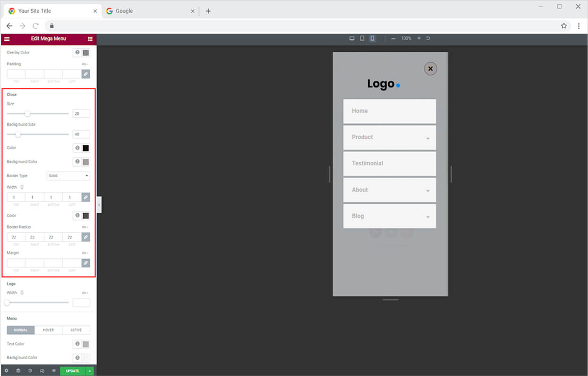Switch to the Hover tab under Menu

coord(48,330)
